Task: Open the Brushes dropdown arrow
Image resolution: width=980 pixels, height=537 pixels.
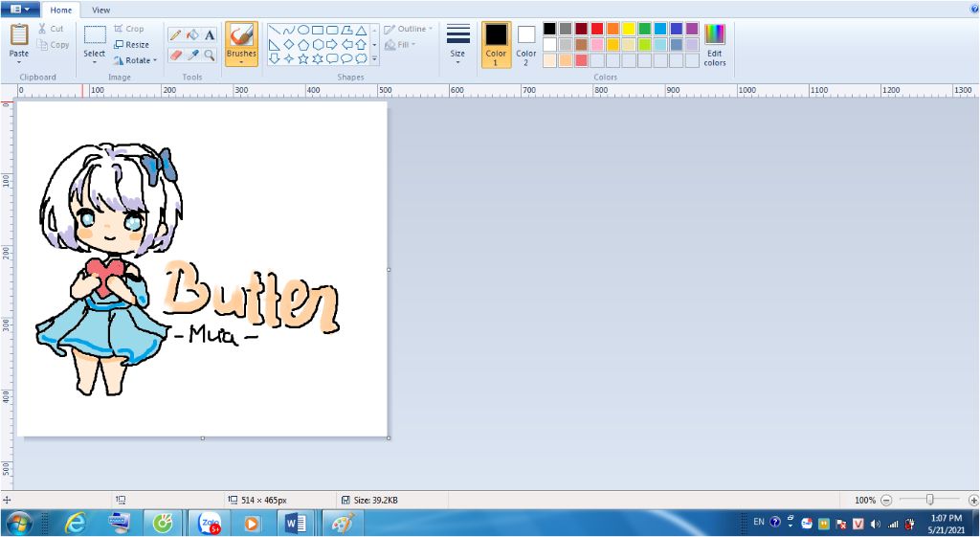Action: coord(241,62)
